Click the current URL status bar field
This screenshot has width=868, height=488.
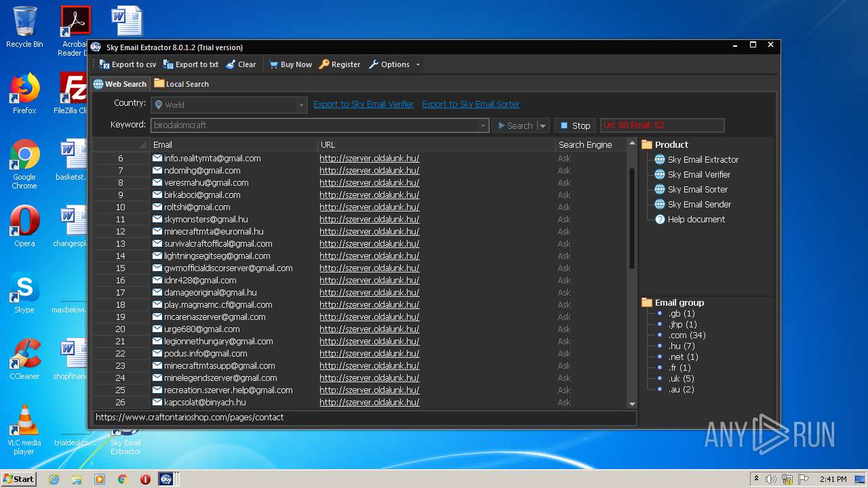pyautogui.click(x=365, y=418)
